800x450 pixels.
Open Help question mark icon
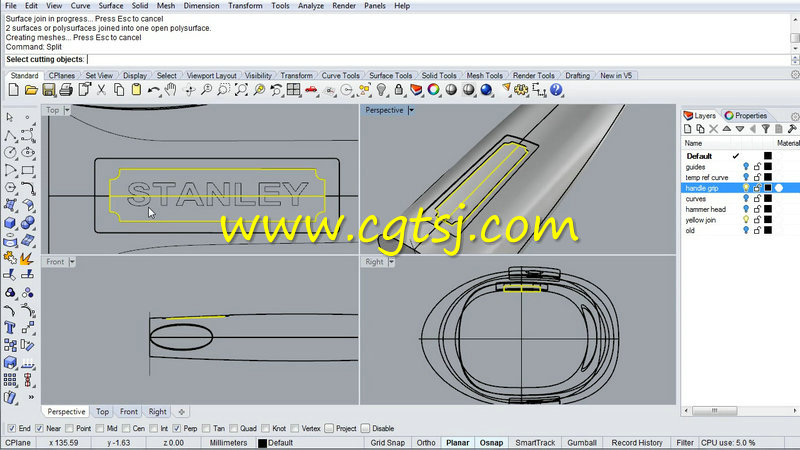(556, 90)
